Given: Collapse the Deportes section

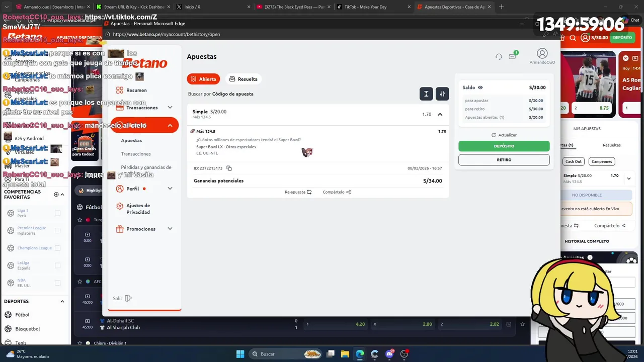Looking at the screenshot, I should coord(62,302).
